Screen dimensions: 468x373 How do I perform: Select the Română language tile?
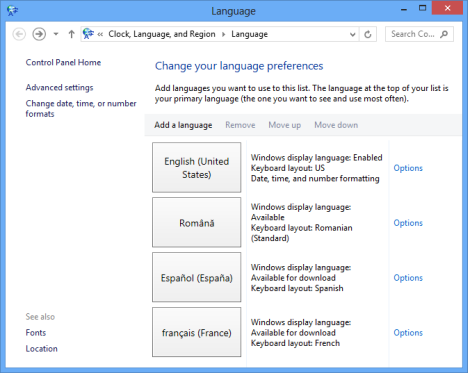(x=197, y=222)
